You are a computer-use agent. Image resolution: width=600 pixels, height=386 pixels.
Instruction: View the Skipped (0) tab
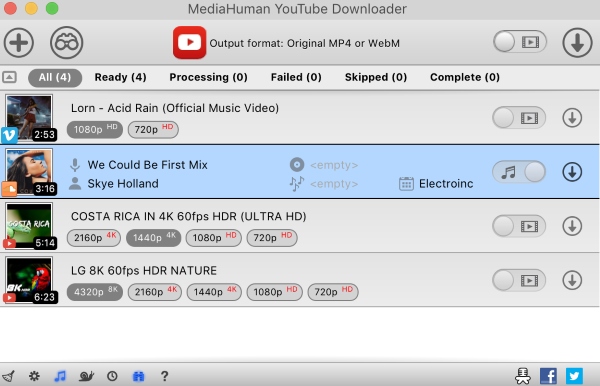[x=376, y=77]
